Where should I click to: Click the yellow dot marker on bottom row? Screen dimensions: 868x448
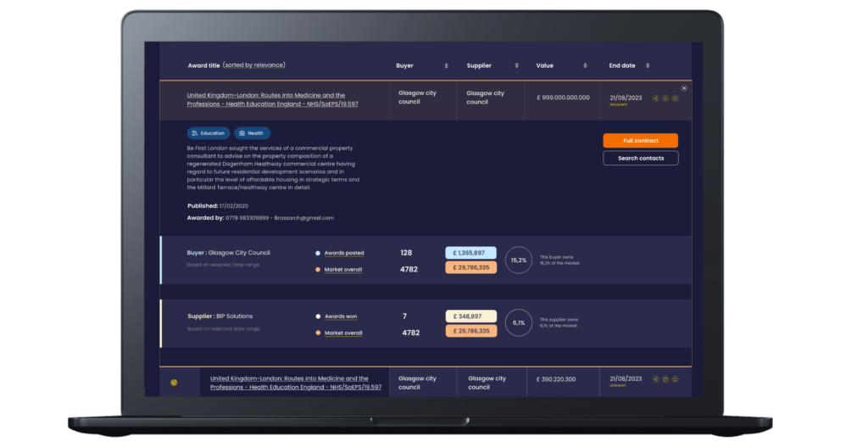coord(174,383)
